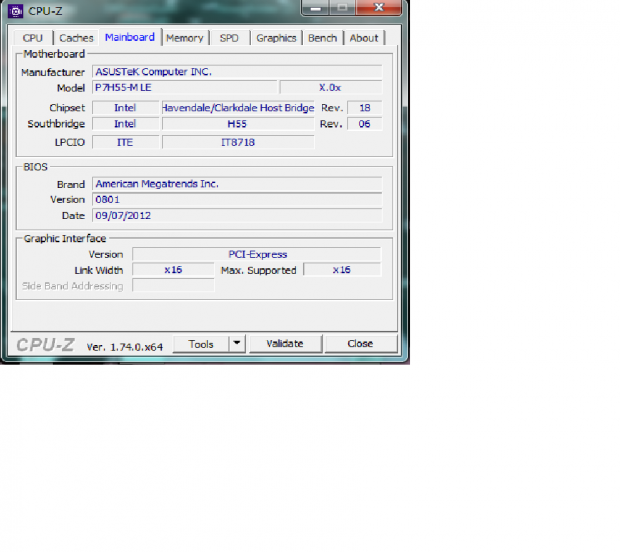This screenshot has width=620, height=552.
Task: Click the BIOS version value 0801
Action: click(237, 200)
